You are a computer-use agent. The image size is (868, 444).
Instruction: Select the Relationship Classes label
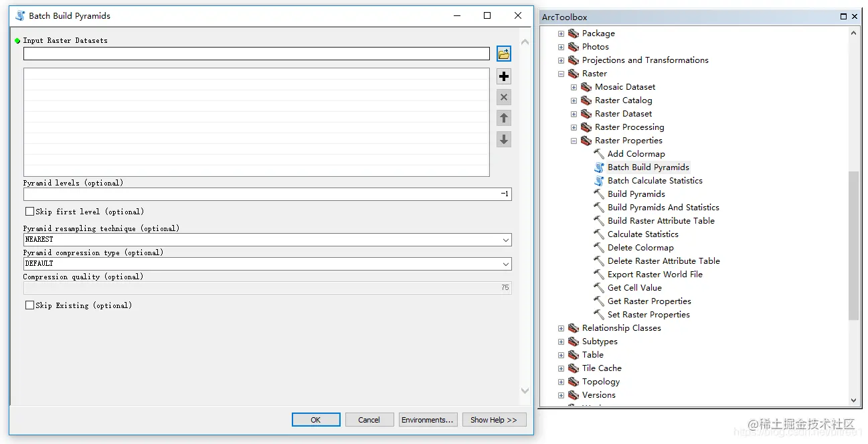[x=622, y=328]
